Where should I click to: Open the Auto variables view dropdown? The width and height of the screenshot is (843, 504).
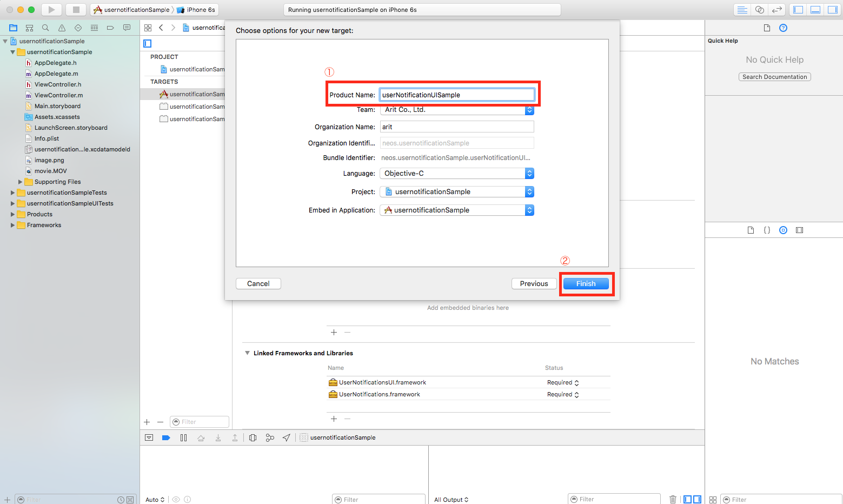click(x=155, y=500)
